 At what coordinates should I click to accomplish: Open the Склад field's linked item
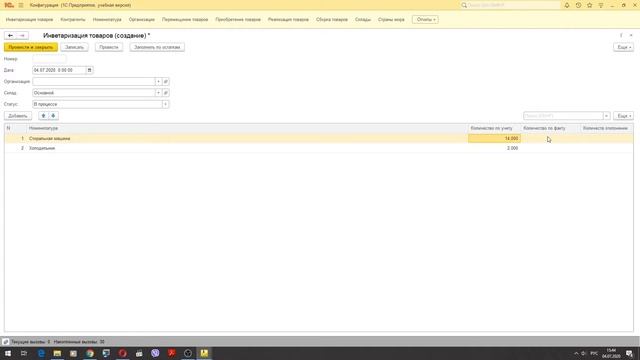coord(166,93)
